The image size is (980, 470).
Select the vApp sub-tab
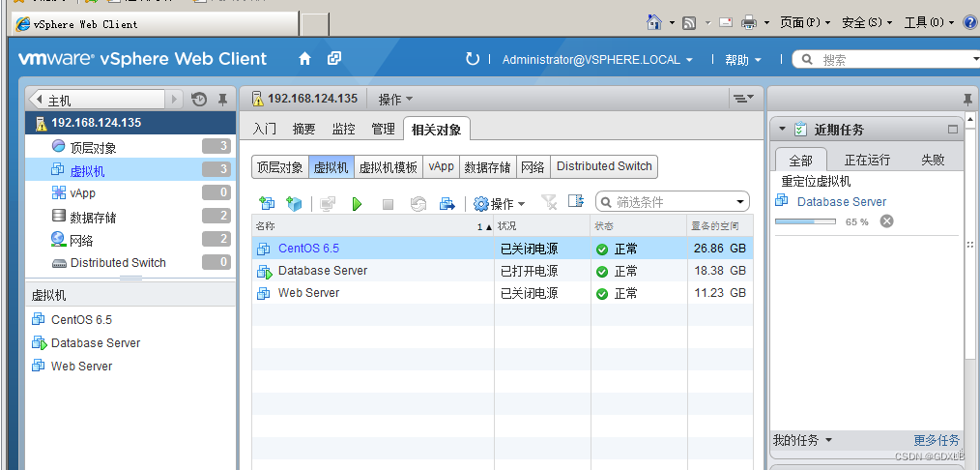pyautogui.click(x=442, y=167)
